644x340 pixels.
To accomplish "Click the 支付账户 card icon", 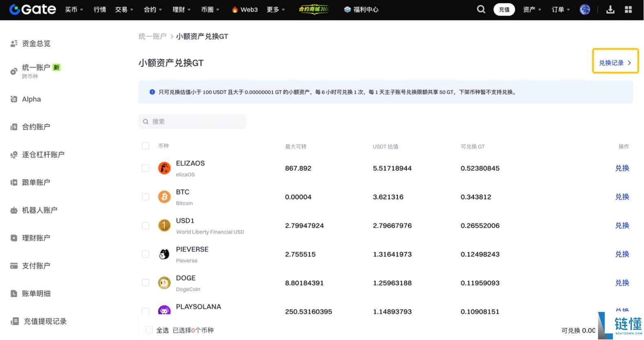I will coord(14,266).
